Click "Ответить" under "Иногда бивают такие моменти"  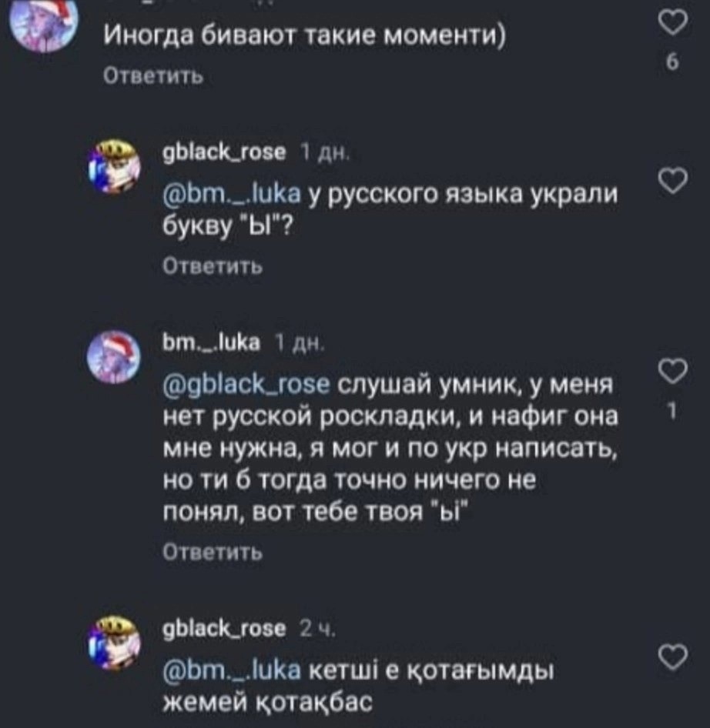(x=153, y=77)
